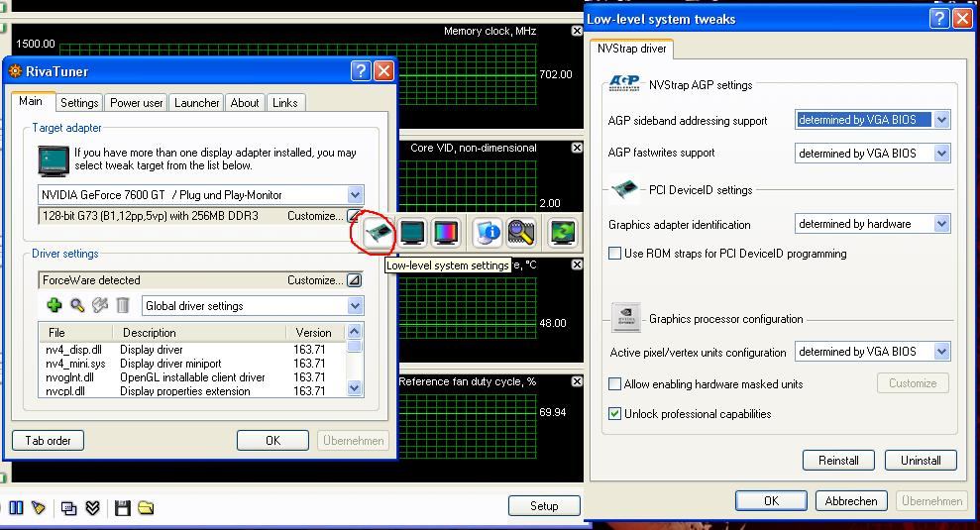The width and height of the screenshot is (980, 530).
Task: Click the RivaTuner help question-mark button
Action: click(x=361, y=71)
